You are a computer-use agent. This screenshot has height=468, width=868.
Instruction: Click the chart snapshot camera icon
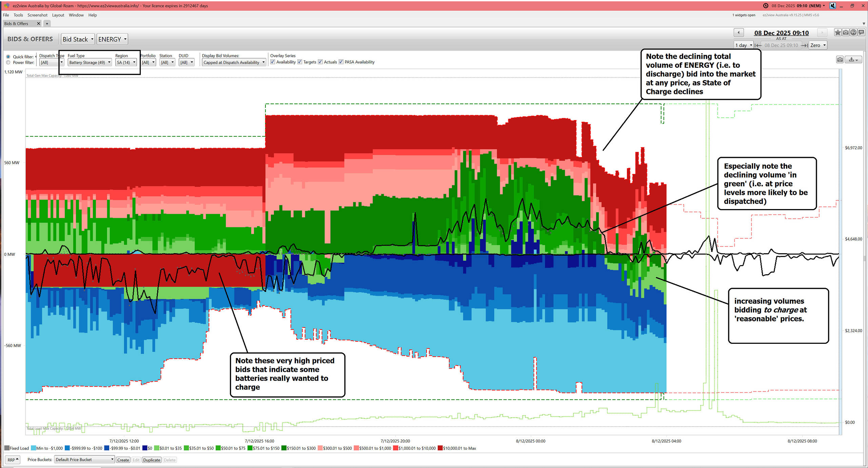(840, 60)
